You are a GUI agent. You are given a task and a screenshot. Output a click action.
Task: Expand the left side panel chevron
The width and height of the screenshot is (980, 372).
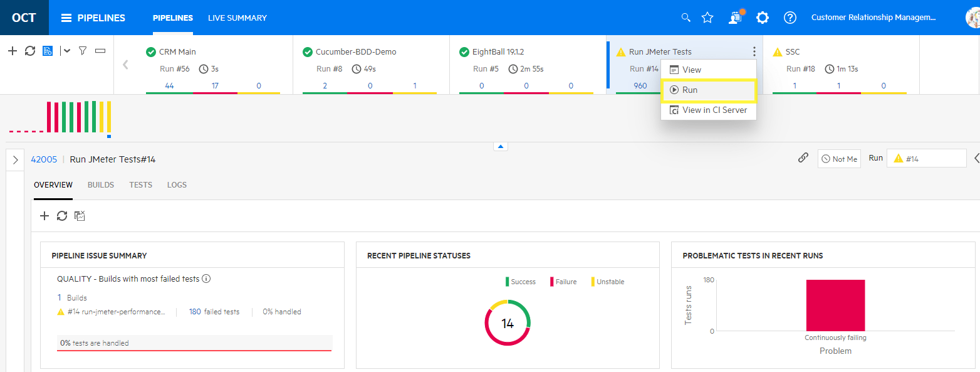(15, 159)
